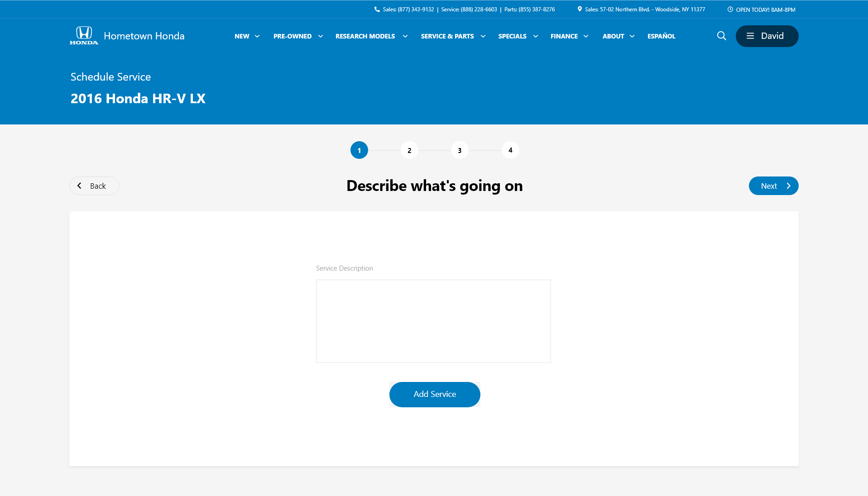Expand the ABOUT dropdown chevron

[632, 36]
